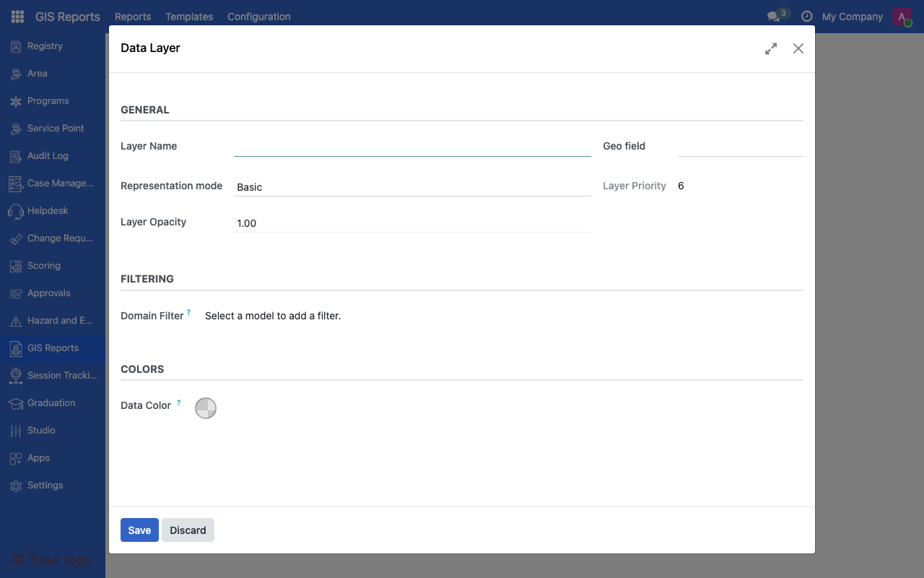This screenshot has height=578, width=924.
Task: Click the GIS Reports sidebar icon
Action: tap(16, 348)
